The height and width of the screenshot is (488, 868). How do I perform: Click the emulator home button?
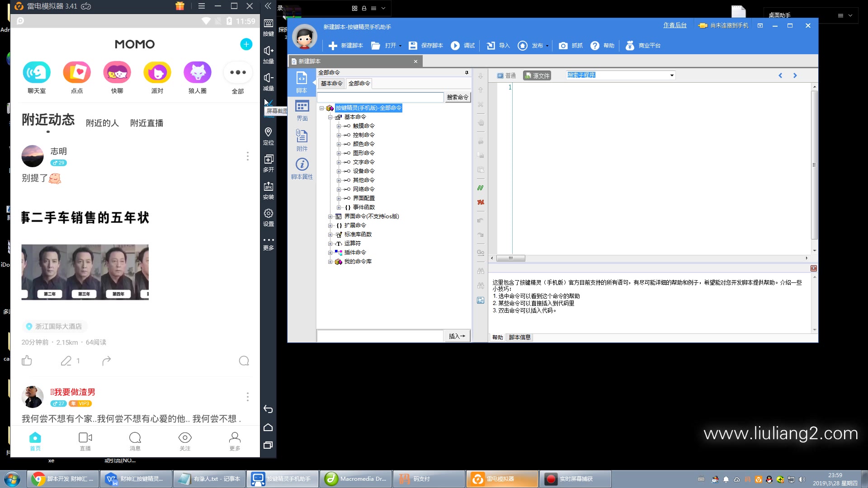(268, 427)
